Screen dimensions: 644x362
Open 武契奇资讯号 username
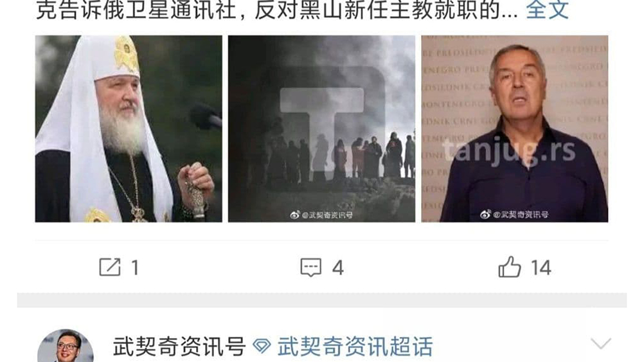(179, 347)
